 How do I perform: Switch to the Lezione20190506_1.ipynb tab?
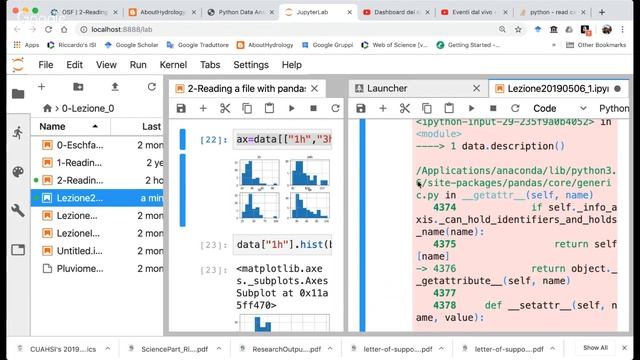558,89
